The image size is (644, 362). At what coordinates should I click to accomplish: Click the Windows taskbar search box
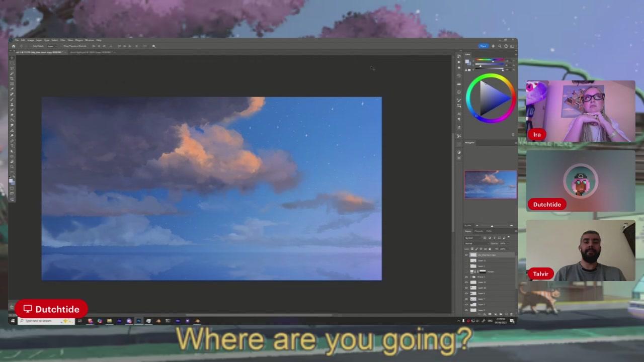tap(46, 321)
